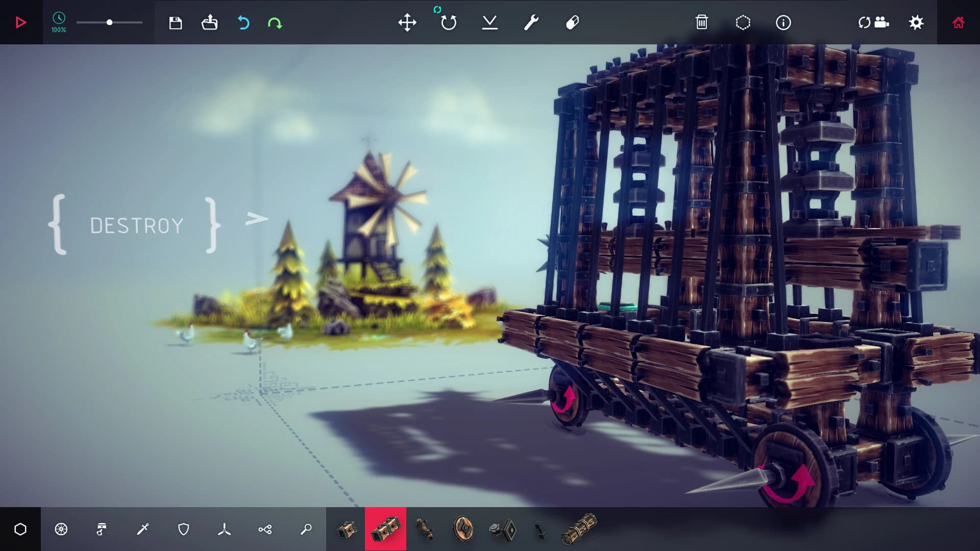
Task: Switch to the weaponry category tab
Action: [143, 529]
